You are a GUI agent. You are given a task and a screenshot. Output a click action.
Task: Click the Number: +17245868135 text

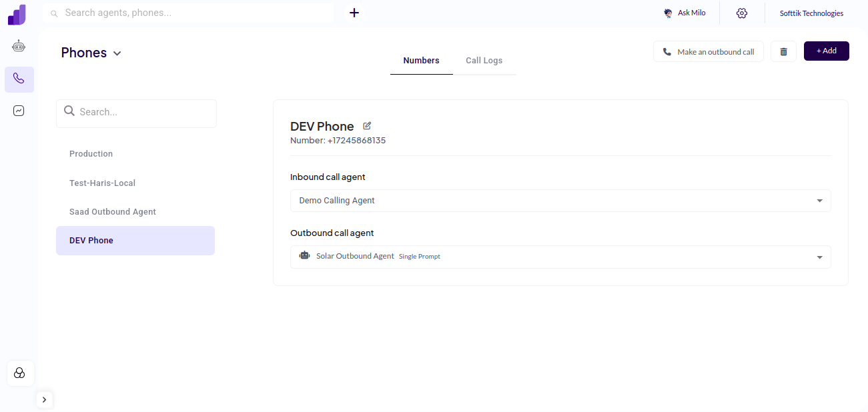coord(338,141)
